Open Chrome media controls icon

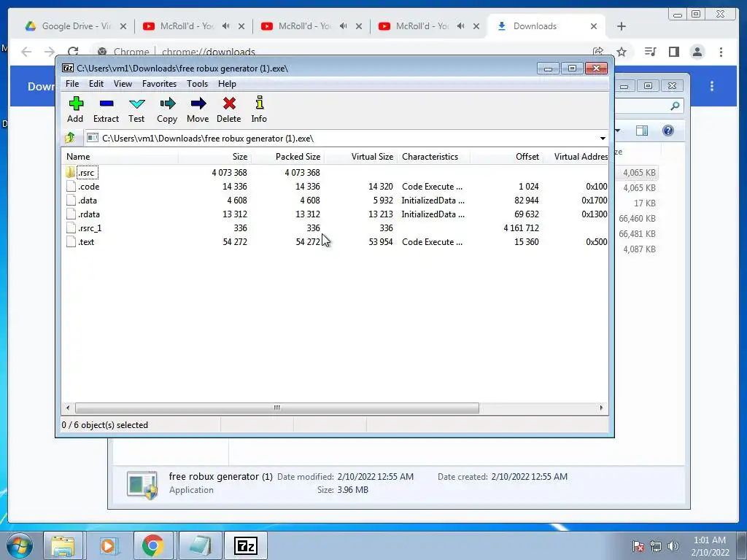coord(650,52)
